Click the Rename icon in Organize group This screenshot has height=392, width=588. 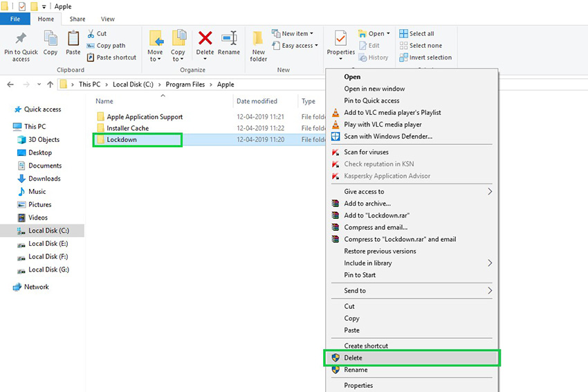(x=229, y=40)
